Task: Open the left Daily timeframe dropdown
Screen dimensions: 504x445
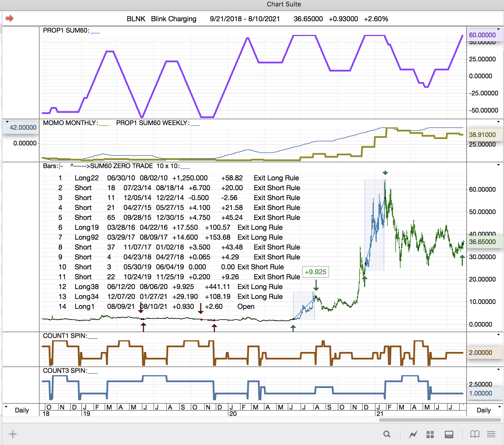Action: coord(6,407)
